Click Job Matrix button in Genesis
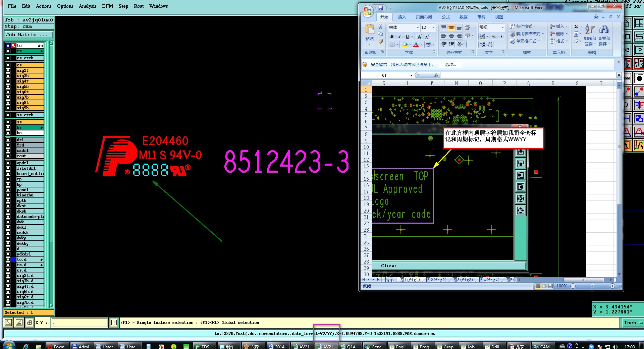This screenshot has width=644, height=349. 29,35
